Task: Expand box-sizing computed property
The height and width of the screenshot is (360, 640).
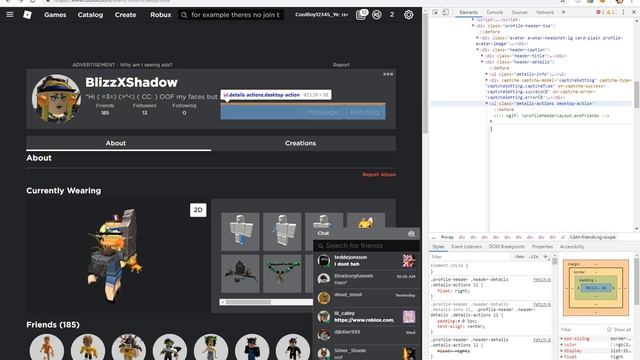Action: tap(562, 339)
